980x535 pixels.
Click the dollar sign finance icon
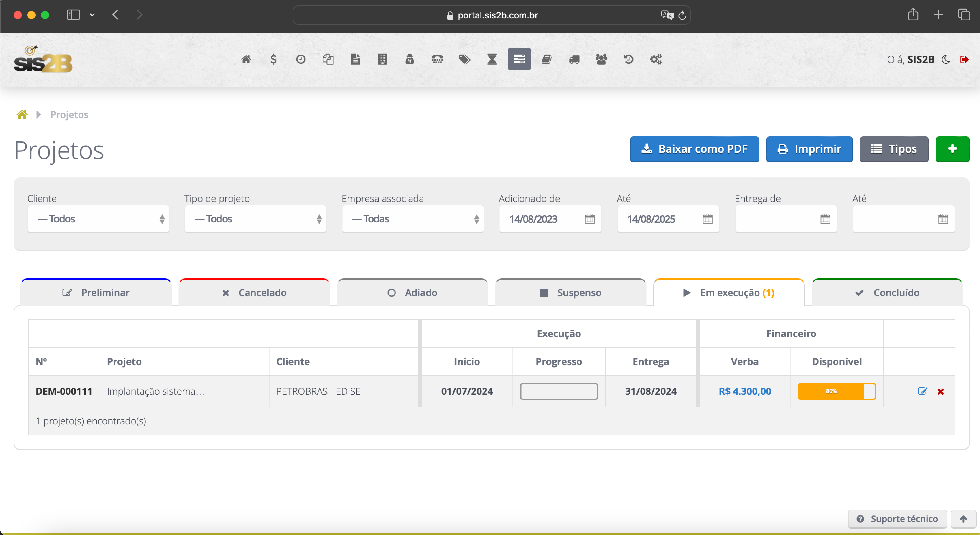[273, 59]
